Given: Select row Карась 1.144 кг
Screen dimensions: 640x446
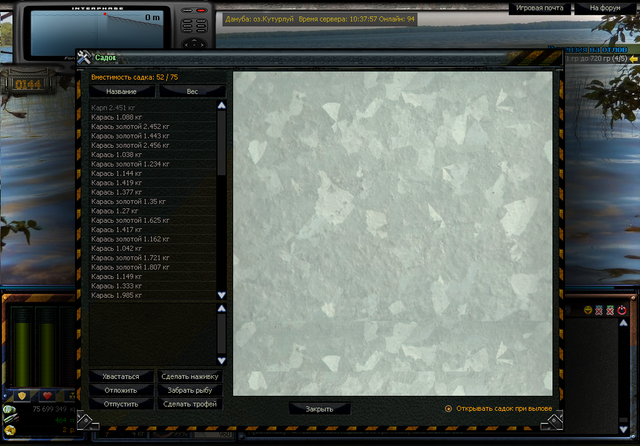Looking at the screenshot, I should (153, 173).
